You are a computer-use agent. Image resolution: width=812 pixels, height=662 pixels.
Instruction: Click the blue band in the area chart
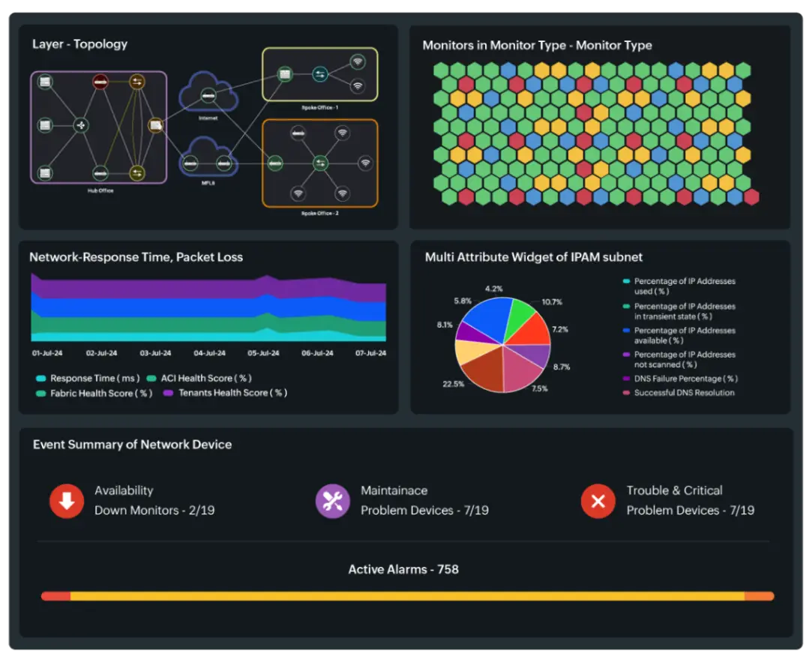point(207,308)
